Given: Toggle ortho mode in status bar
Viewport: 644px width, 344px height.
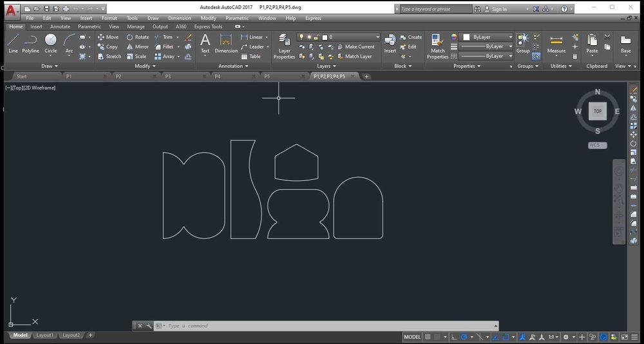Looking at the screenshot, I should click(454, 337).
